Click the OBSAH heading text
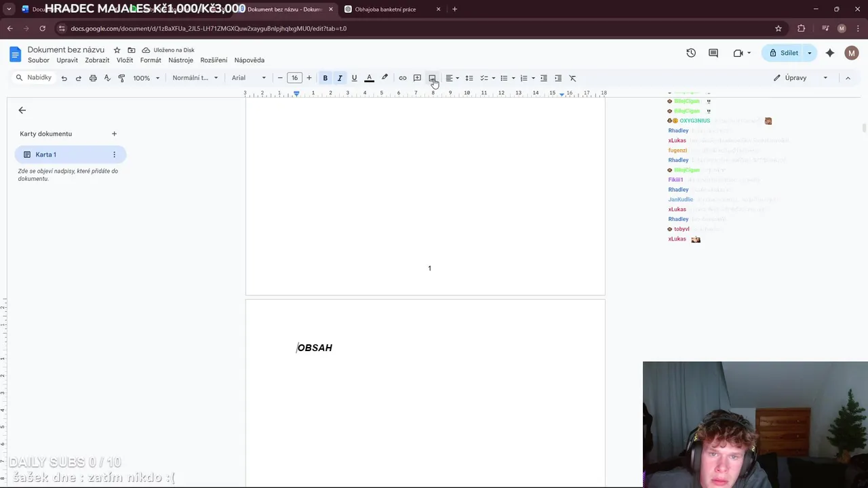Viewport: 868px width, 488px height. point(315,348)
